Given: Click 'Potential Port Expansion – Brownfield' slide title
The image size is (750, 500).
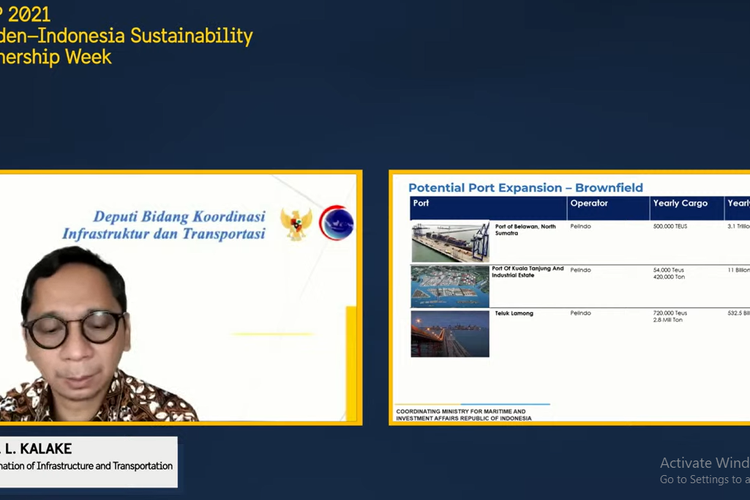Looking at the screenshot, I should point(526,188).
